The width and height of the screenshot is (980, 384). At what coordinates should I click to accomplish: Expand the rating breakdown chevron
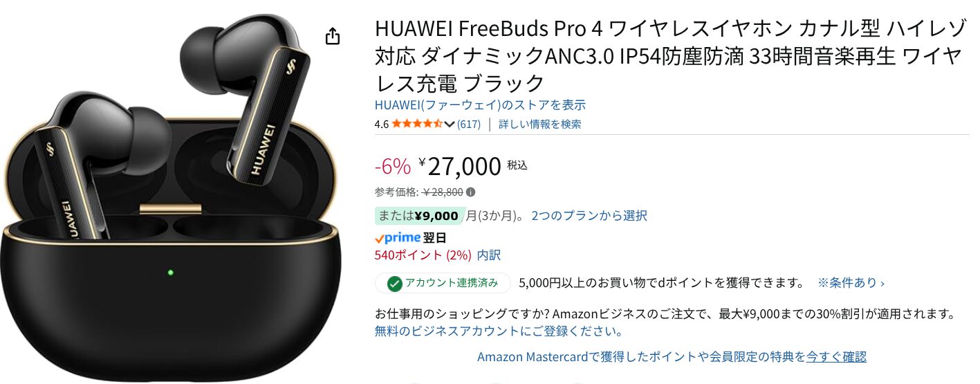coord(450,125)
